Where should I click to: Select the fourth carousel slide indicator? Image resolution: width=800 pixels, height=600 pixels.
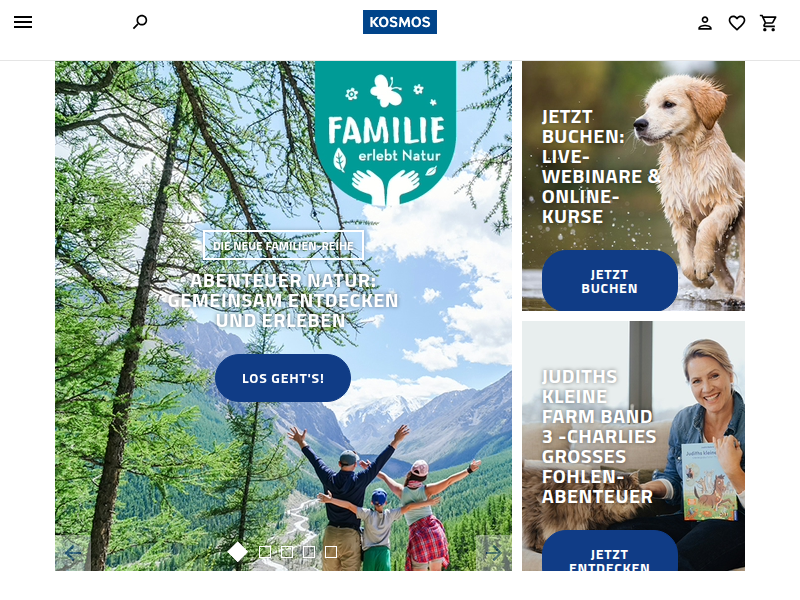tap(309, 552)
